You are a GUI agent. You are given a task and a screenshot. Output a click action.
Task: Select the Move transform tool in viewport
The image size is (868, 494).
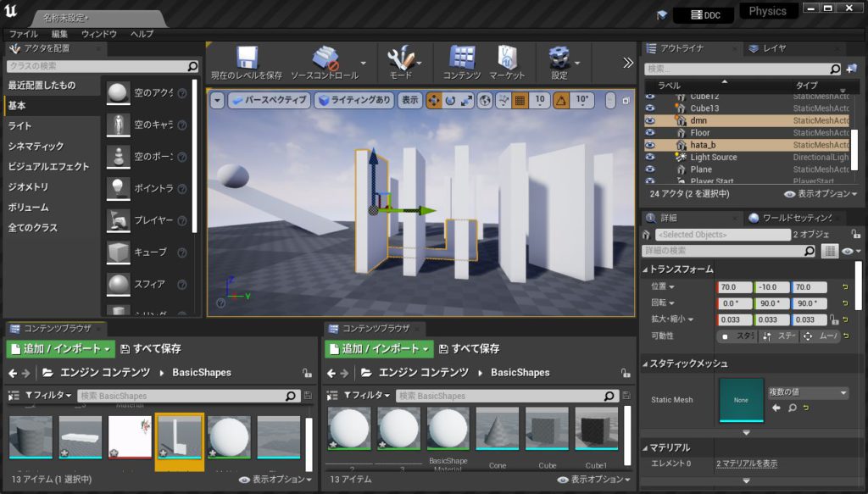pyautogui.click(x=432, y=100)
